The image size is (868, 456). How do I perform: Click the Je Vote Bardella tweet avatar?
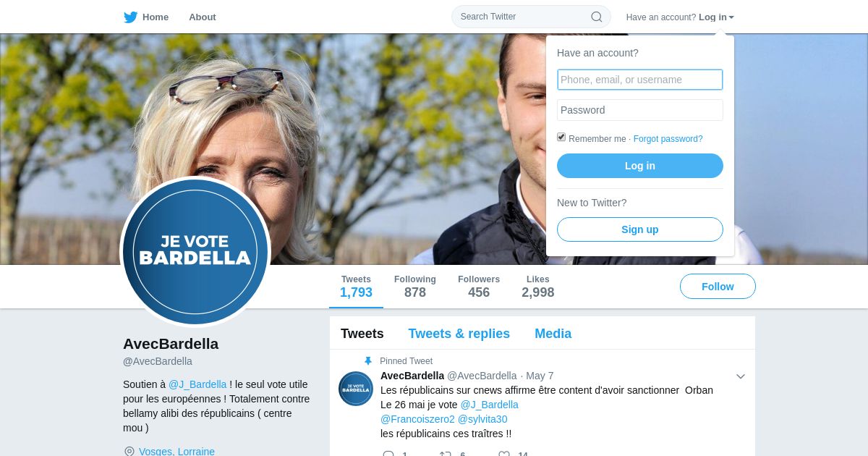[x=356, y=389]
